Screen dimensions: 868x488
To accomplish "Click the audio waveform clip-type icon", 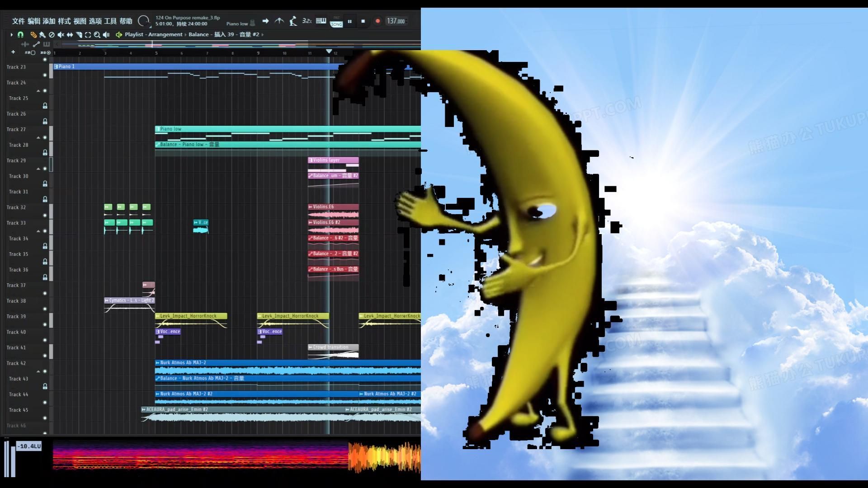I will point(25,44).
